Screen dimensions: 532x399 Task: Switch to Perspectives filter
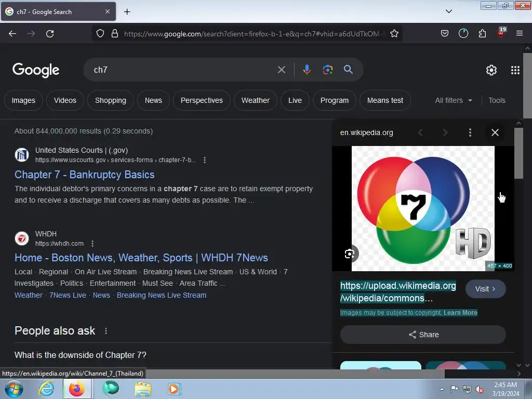click(202, 100)
